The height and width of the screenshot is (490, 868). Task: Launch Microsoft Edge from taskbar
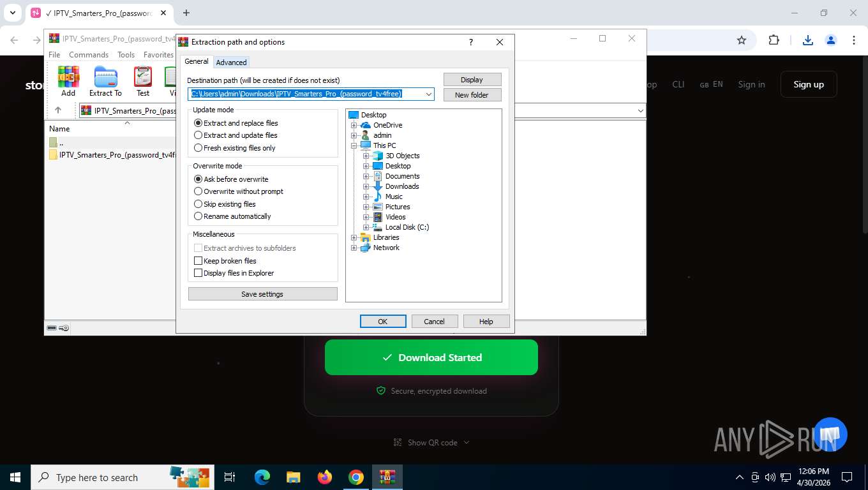point(262,477)
